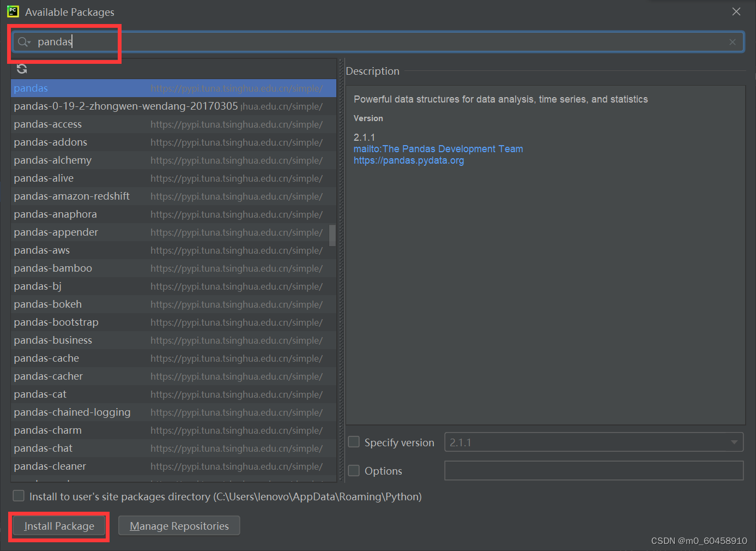The image size is (756, 551).
Task: Click the search magnifier icon
Action: (23, 42)
